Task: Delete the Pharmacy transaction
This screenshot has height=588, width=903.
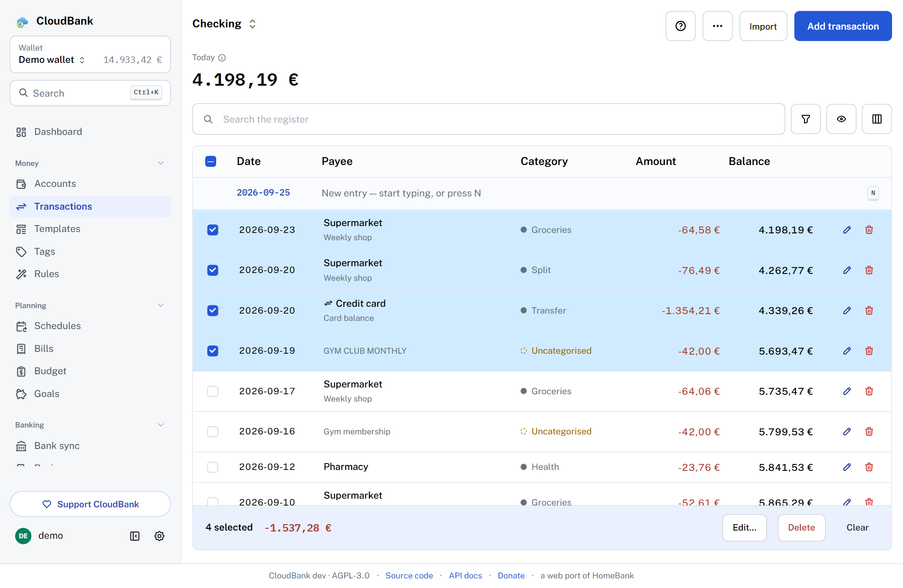Action: tap(869, 467)
